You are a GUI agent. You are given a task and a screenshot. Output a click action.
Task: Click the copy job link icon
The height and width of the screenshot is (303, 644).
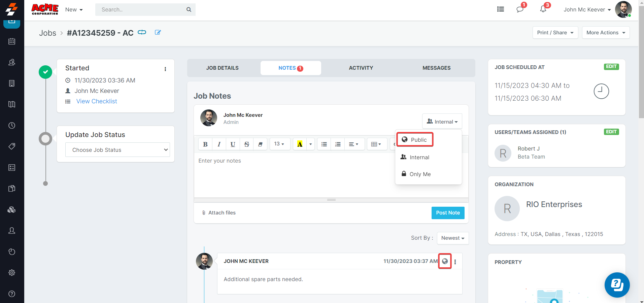point(142,32)
